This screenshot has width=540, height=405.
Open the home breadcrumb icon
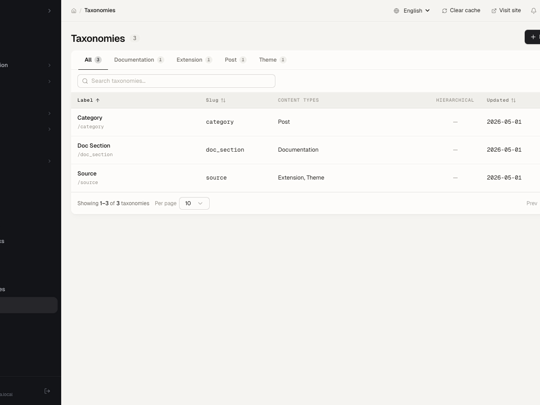pos(73,11)
